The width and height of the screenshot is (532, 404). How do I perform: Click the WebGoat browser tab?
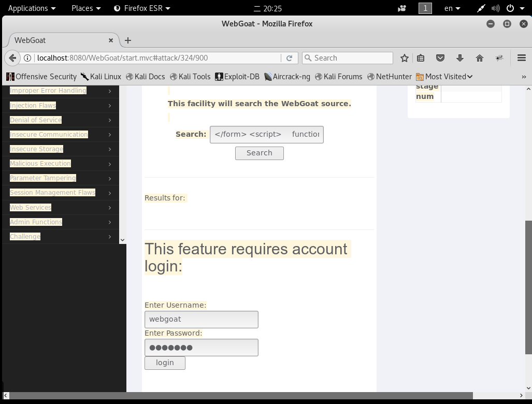pyautogui.click(x=63, y=40)
